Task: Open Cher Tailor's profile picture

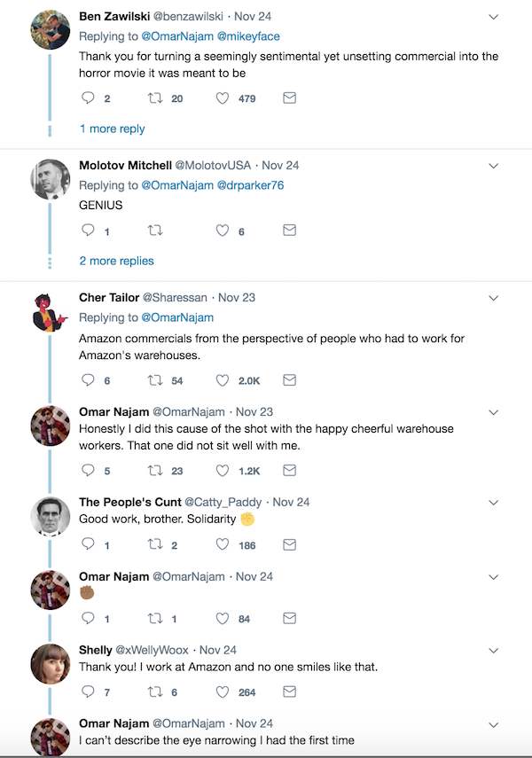Action: click(x=51, y=311)
